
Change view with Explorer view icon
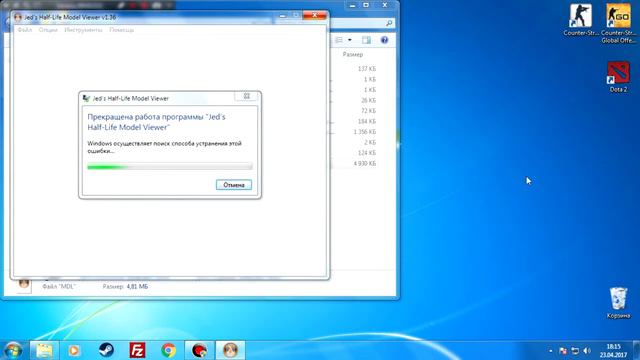point(339,40)
